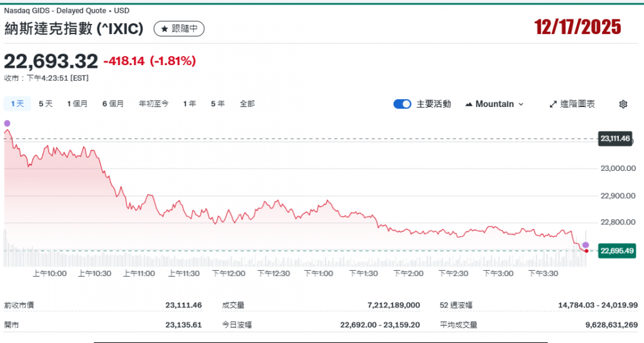Click the 23,111.46 previous close label
Image resolution: width=644 pixels, height=343 pixels.
click(x=614, y=139)
